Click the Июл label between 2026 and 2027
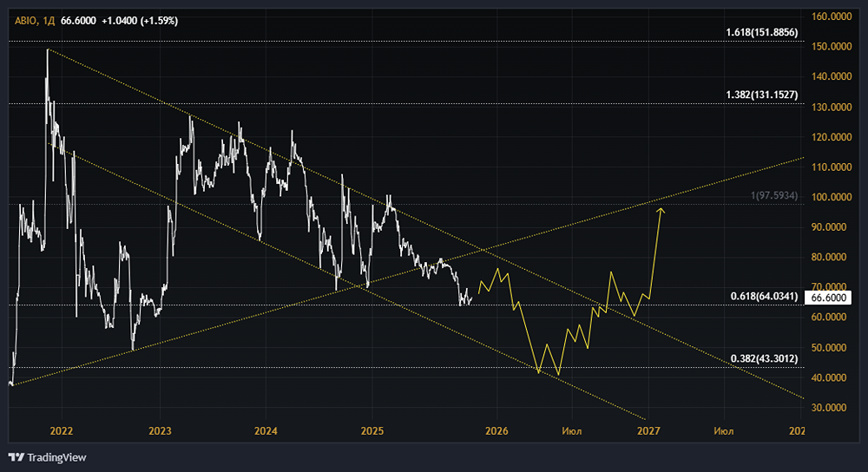 click(x=571, y=431)
